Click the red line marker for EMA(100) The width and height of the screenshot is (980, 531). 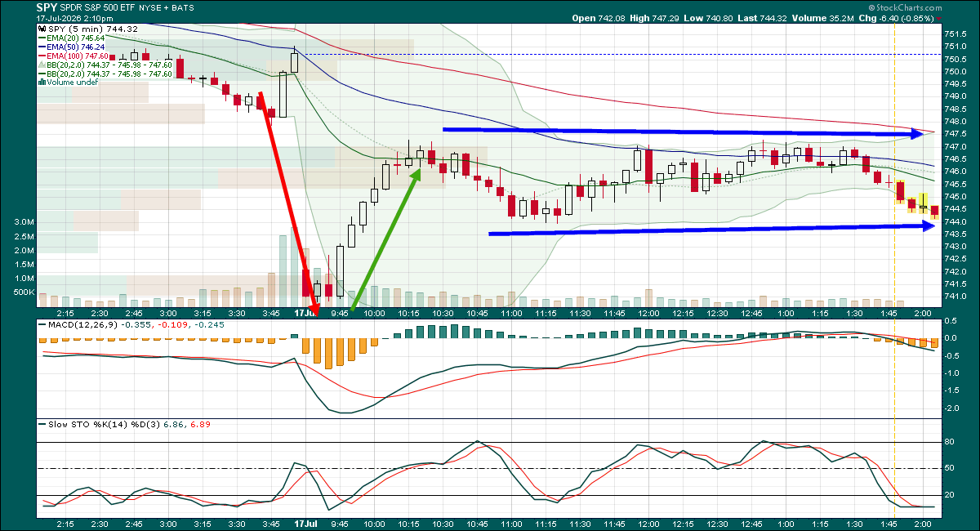click(x=44, y=56)
